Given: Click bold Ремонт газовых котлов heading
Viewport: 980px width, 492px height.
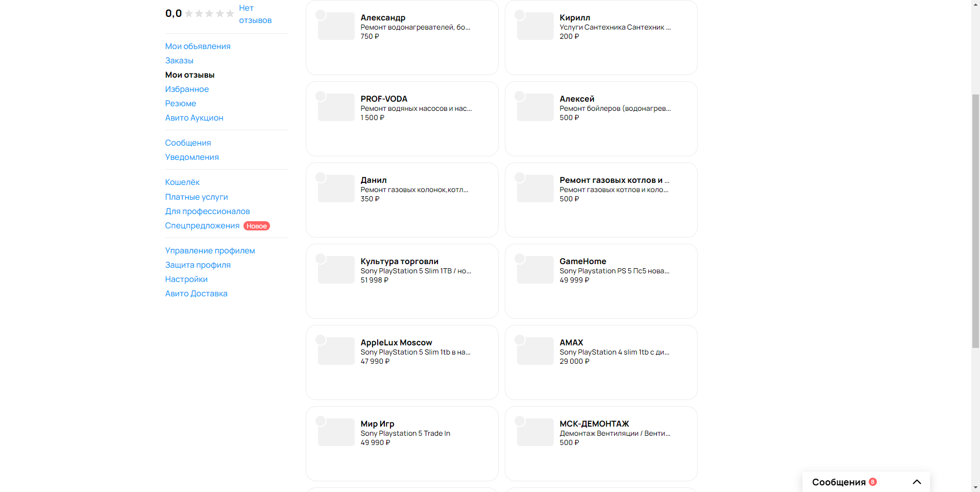Looking at the screenshot, I should click(614, 180).
